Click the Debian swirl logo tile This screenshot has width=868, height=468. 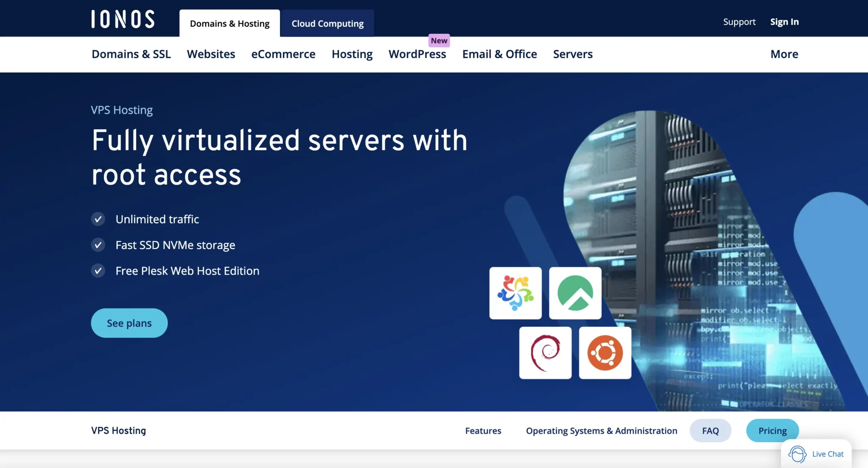(545, 353)
